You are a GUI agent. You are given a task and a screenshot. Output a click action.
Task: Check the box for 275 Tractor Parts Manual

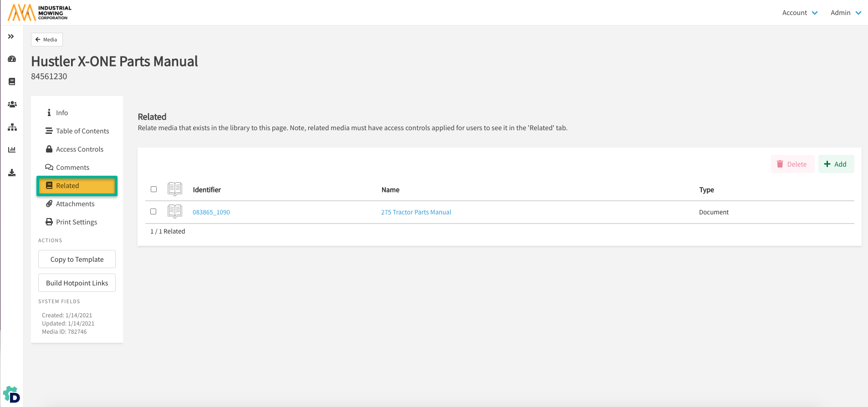tap(153, 212)
